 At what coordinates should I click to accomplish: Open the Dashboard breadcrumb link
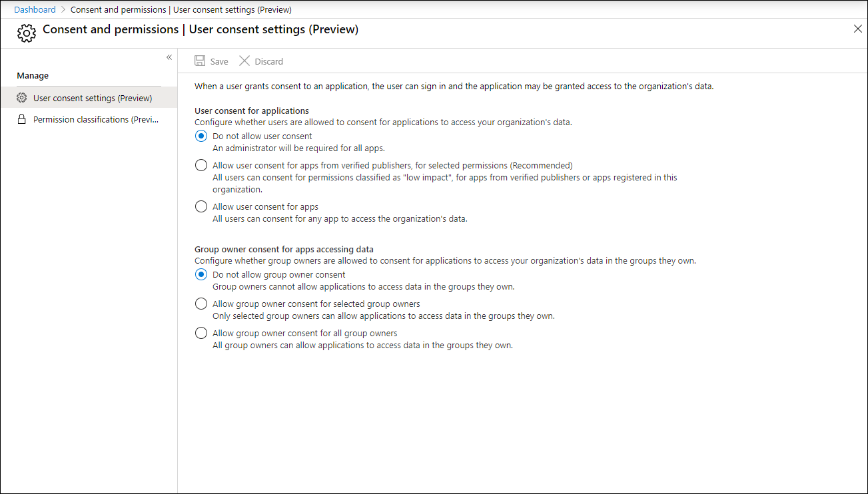(x=35, y=9)
